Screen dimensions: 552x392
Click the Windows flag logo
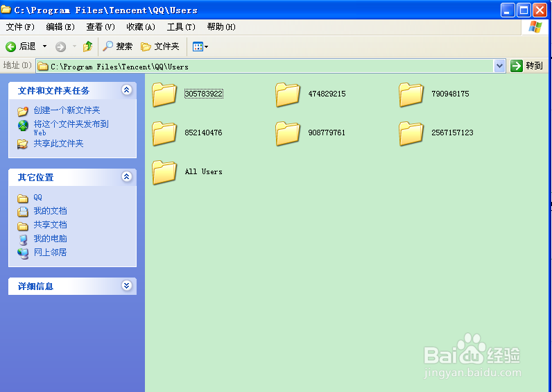coord(535,27)
